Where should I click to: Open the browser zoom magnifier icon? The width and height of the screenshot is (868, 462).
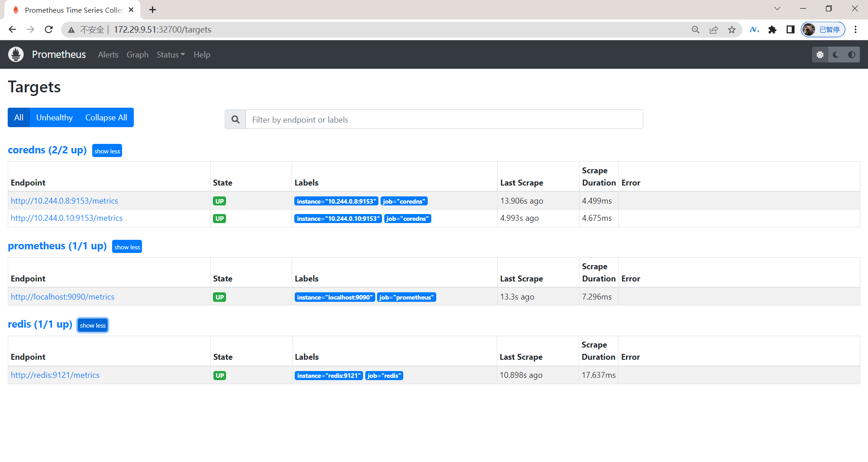pos(695,29)
